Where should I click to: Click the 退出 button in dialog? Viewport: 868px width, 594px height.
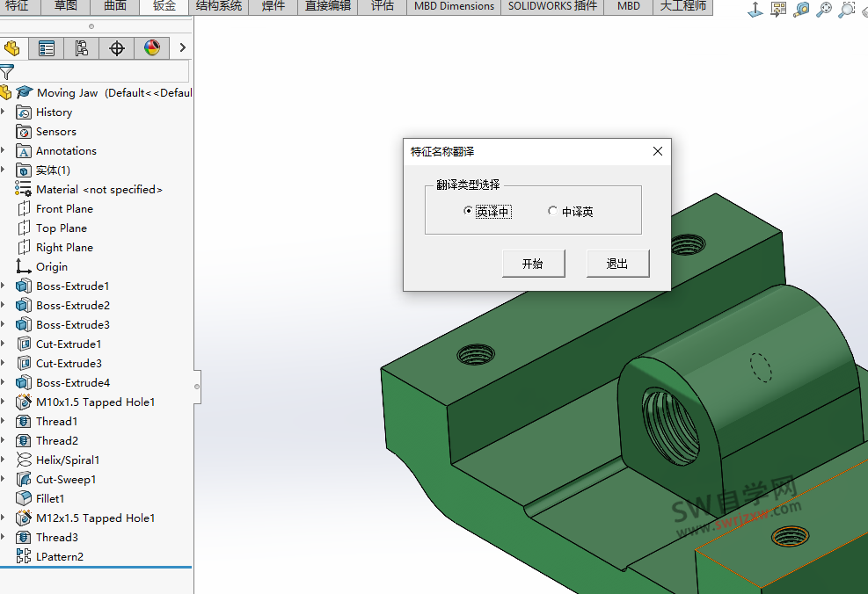click(x=617, y=264)
